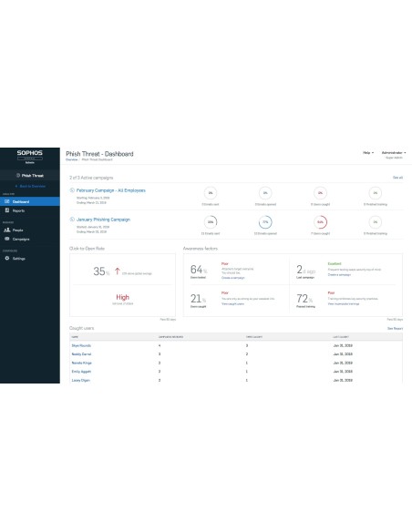Open the Administrator account dropdown
This screenshot has height=532, width=412.
[x=394, y=153]
